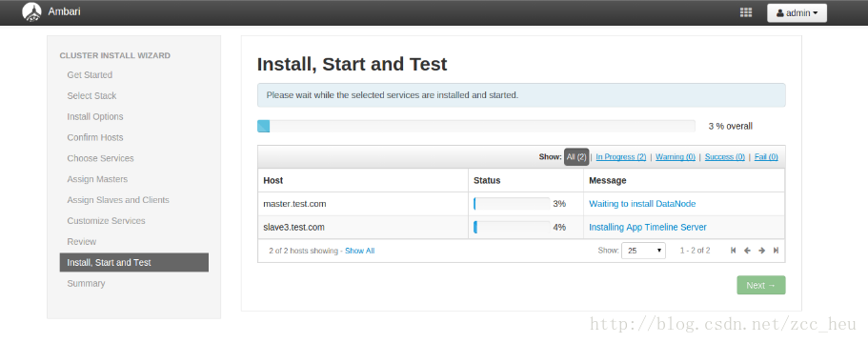
Task: Filter hosts by Success (0)
Action: click(x=725, y=157)
